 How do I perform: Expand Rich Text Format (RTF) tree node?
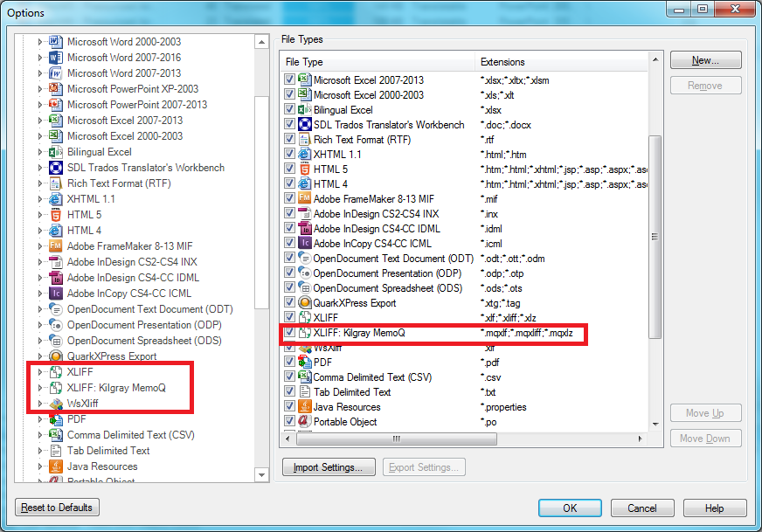(40, 183)
